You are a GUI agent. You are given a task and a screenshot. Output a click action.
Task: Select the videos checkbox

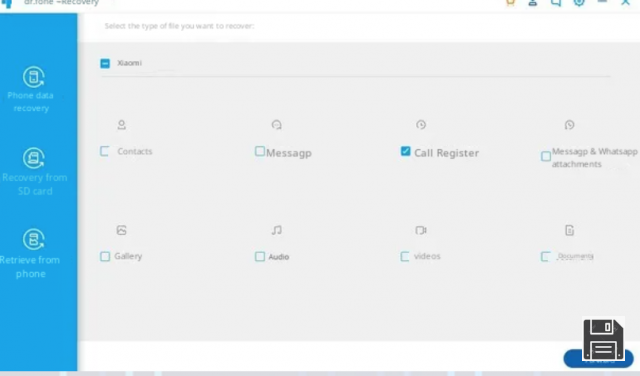(405, 256)
